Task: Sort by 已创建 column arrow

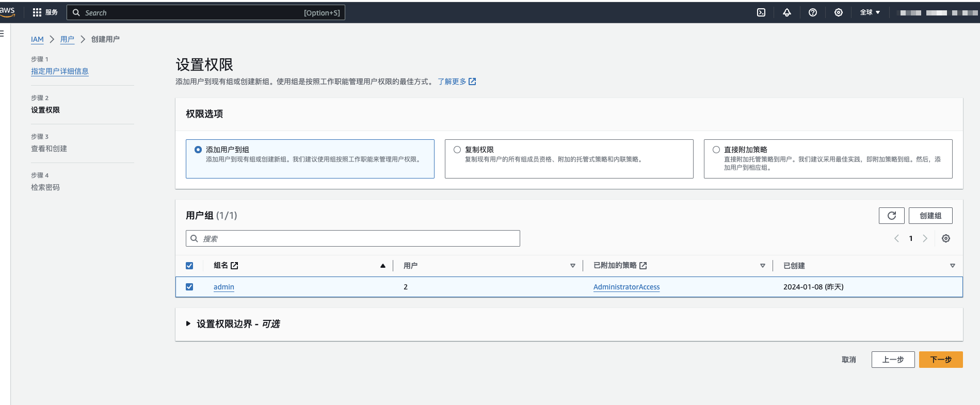Action: click(x=953, y=266)
